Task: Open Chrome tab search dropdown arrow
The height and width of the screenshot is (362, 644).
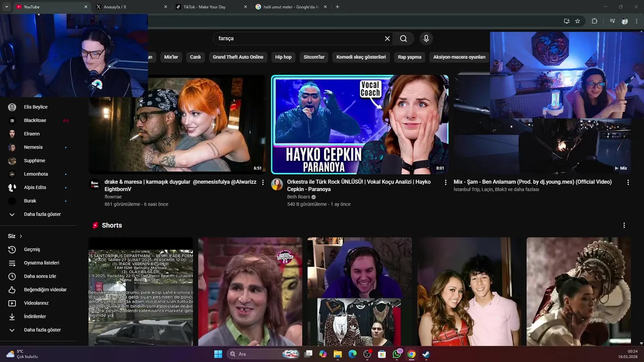Action: [7, 7]
